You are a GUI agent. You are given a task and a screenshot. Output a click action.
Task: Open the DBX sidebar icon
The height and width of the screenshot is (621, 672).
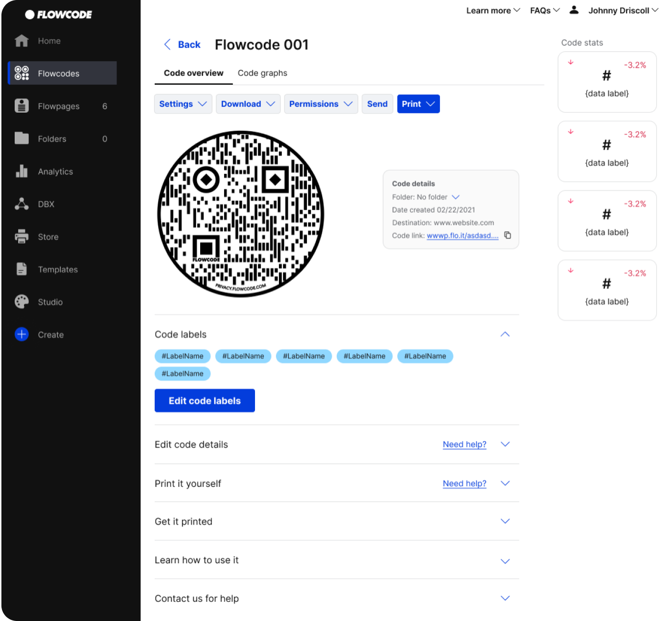[x=22, y=204]
